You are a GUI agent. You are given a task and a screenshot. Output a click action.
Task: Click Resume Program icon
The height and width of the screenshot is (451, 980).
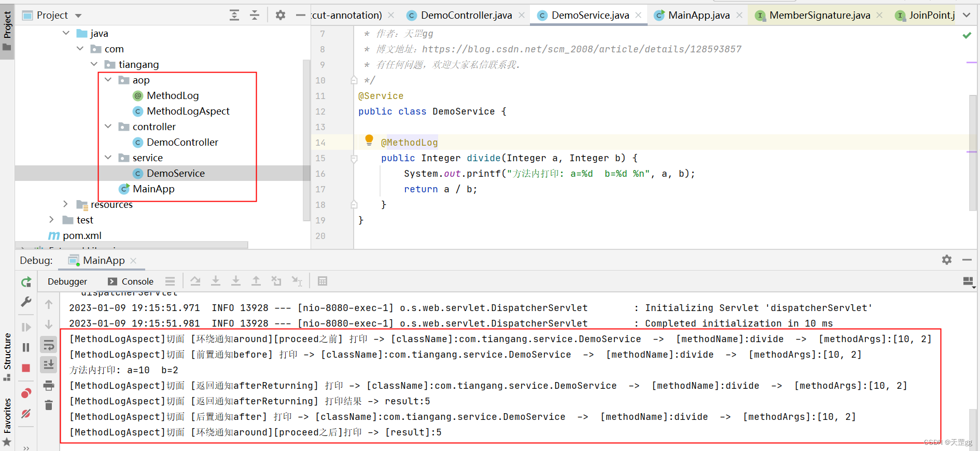point(26,327)
